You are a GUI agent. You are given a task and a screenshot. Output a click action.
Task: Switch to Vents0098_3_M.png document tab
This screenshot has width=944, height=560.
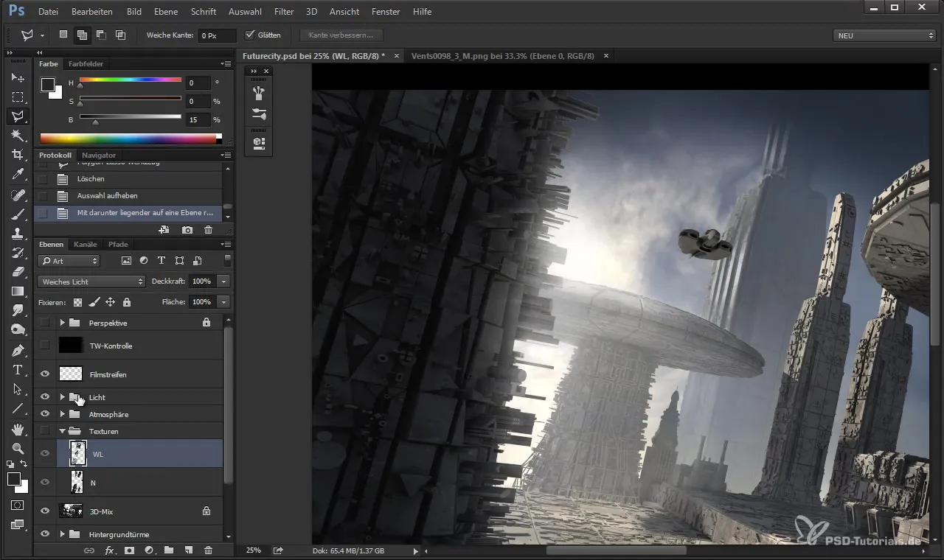point(502,56)
